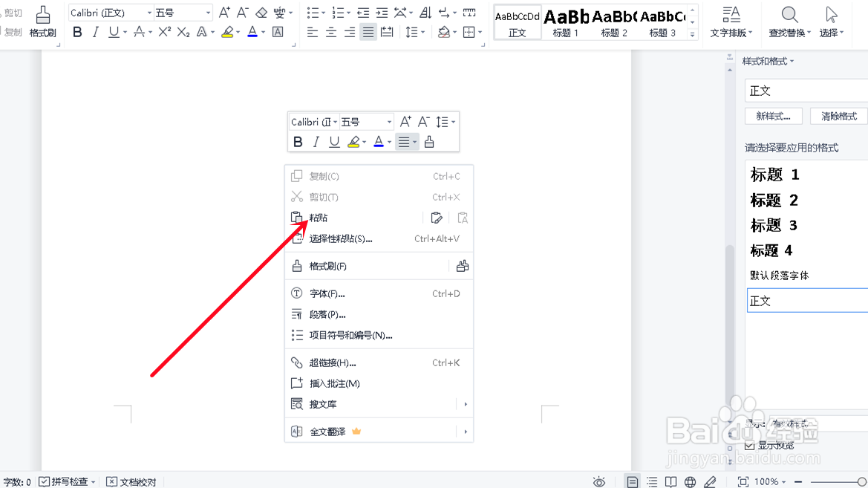Open 查找替换 search tool
Screen dimensions: 868x488
(789, 22)
